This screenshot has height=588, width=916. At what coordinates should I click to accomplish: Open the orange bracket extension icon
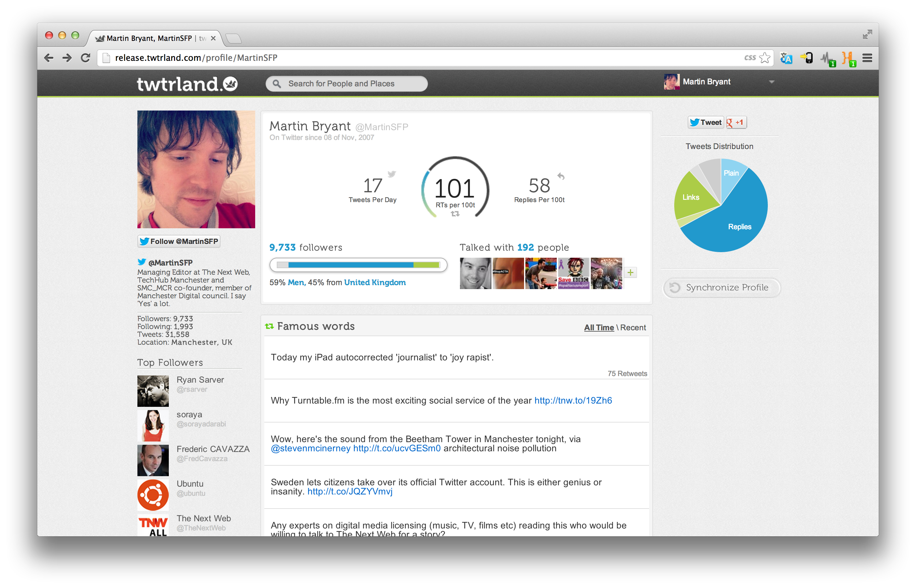[848, 59]
